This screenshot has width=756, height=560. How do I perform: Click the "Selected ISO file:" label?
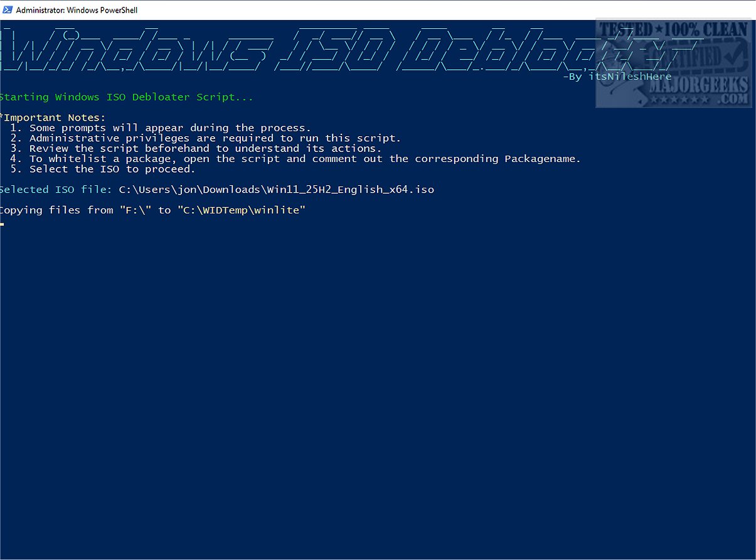(x=56, y=190)
